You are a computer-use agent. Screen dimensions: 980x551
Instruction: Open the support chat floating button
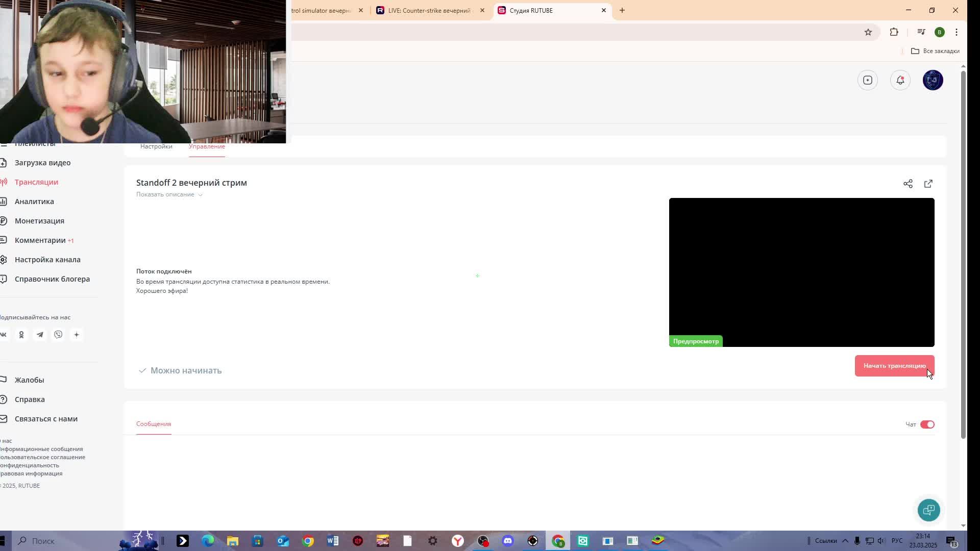928,510
